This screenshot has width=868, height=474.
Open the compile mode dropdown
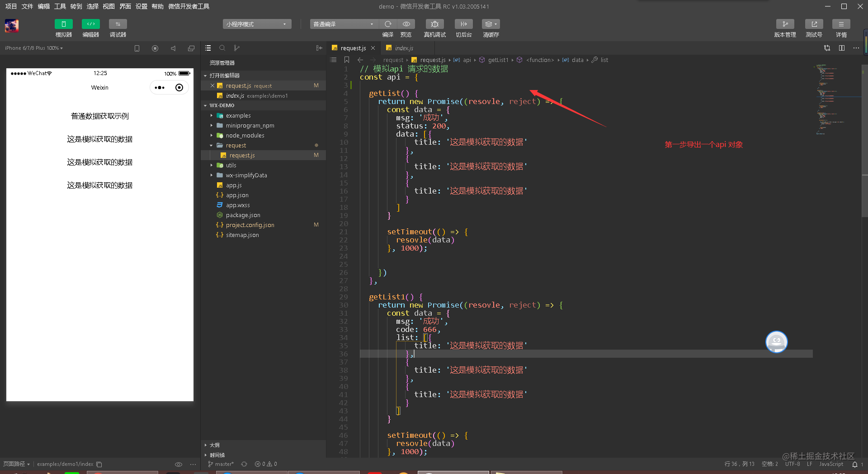coord(344,24)
